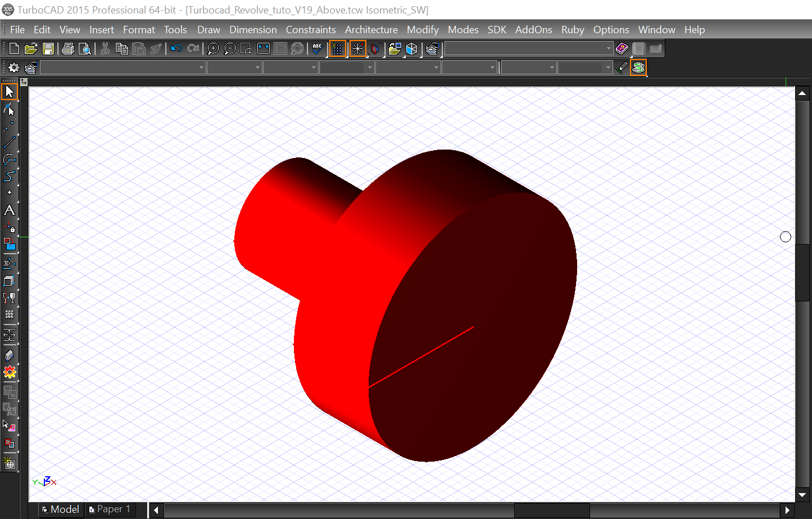The image size is (812, 519).
Task: Click the layers hand icon on second toolbar
Action: [x=31, y=67]
